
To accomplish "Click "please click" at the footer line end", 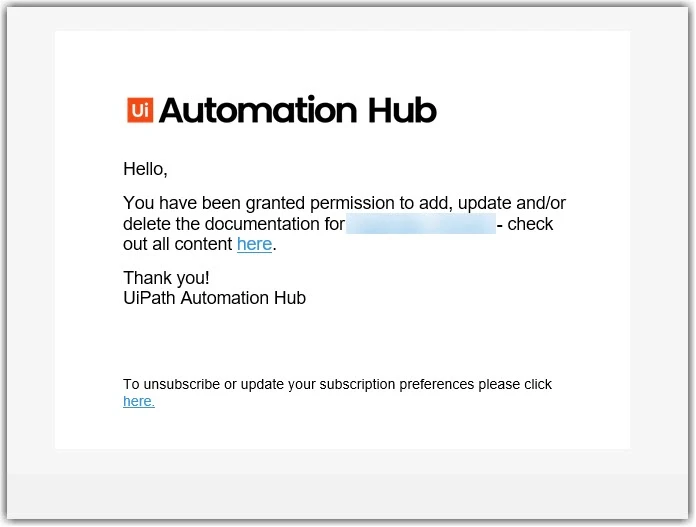I will [515, 384].
